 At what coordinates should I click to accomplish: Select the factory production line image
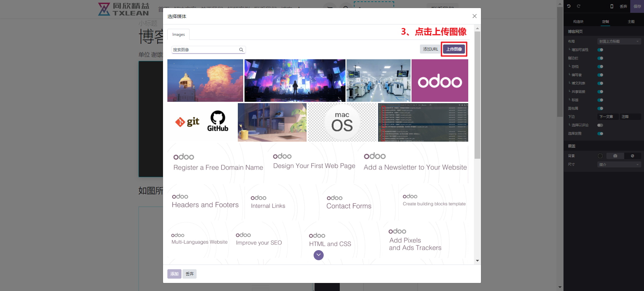coord(378,80)
